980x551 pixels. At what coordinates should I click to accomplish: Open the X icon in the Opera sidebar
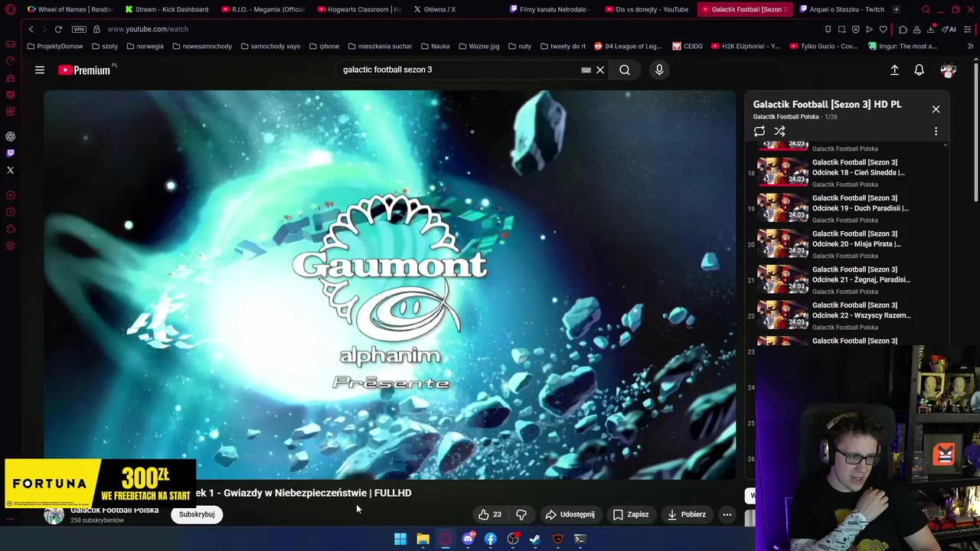point(10,170)
